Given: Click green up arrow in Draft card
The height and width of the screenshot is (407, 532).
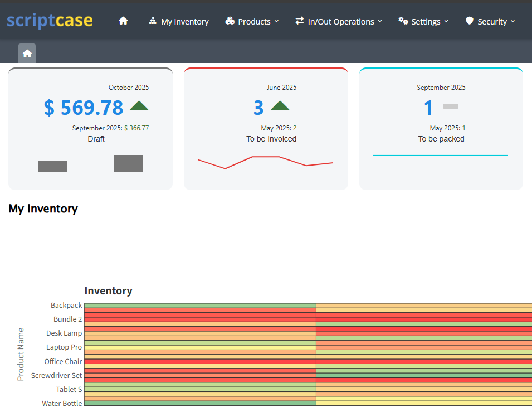Looking at the screenshot, I should [x=139, y=106].
